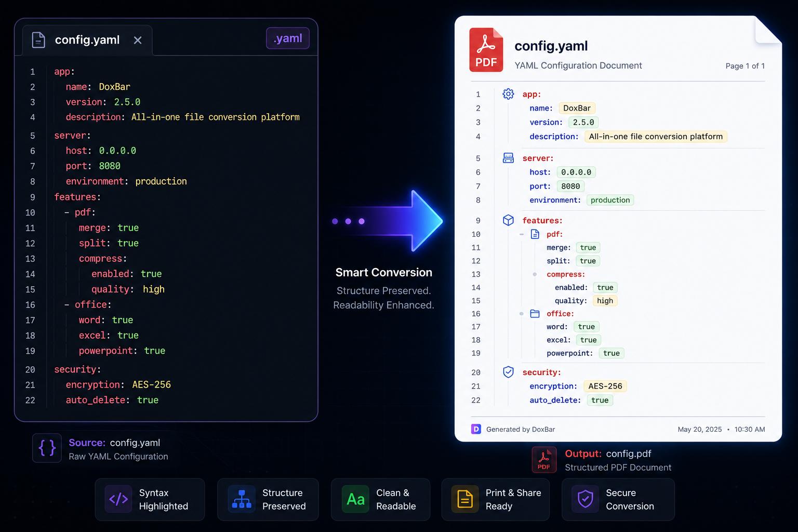The image size is (798, 532).
Task: Click the Structure Preserved hierarchy icon
Action: click(242, 499)
